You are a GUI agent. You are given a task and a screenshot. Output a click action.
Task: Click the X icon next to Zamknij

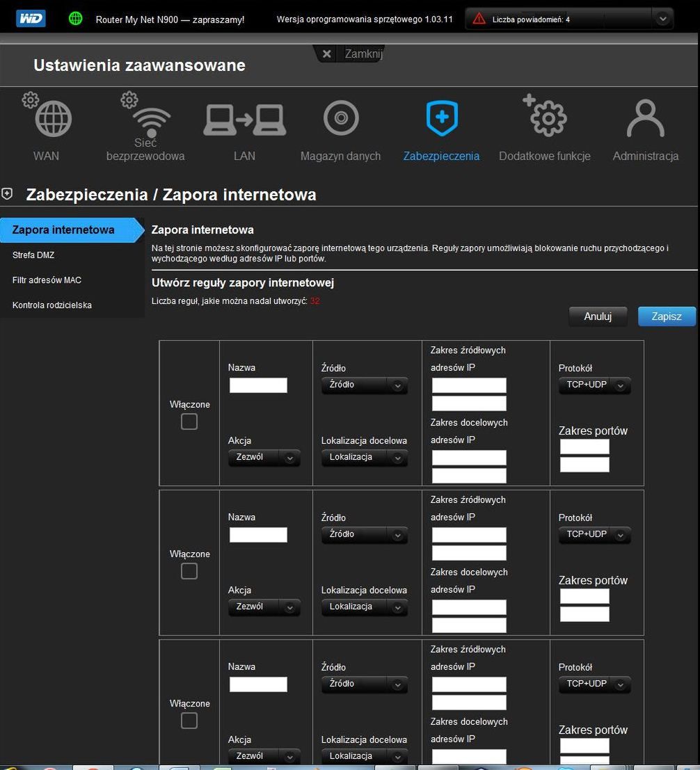(x=326, y=54)
